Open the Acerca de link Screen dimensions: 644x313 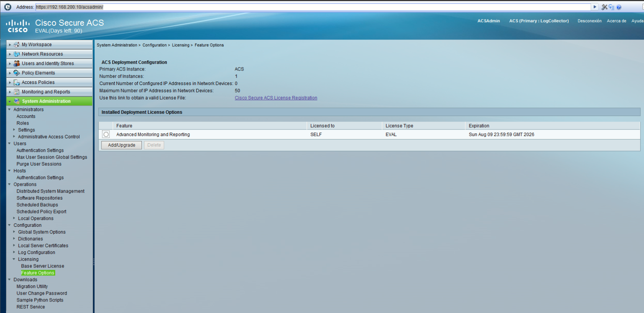(x=616, y=21)
